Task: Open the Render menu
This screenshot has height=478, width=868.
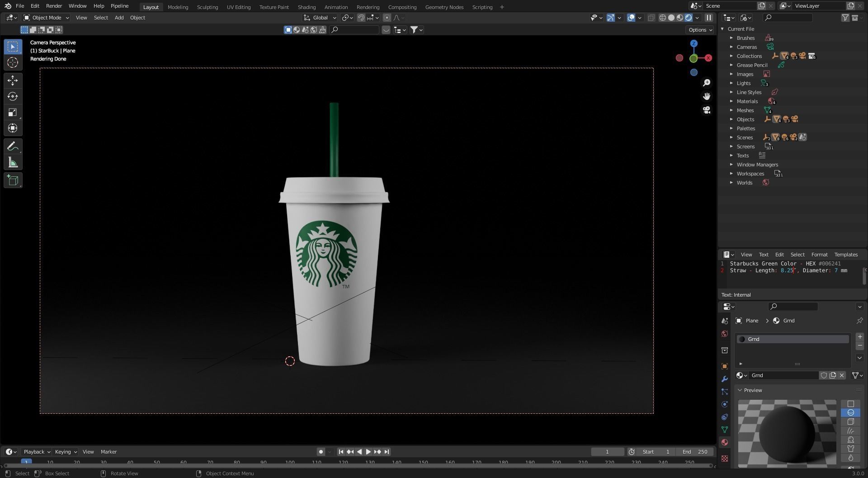Action: (x=54, y=6)
